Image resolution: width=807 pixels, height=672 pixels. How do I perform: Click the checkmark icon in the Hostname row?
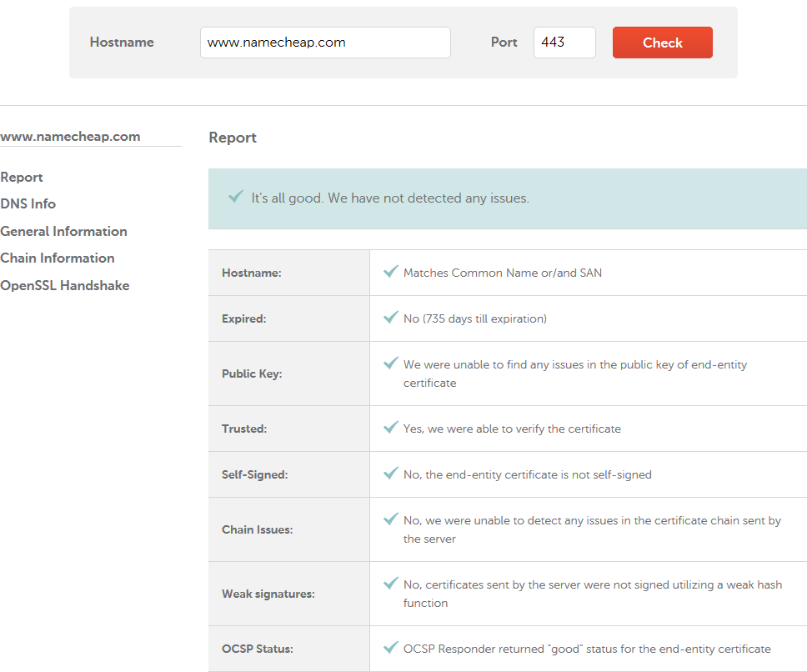(x=391, y=271)
